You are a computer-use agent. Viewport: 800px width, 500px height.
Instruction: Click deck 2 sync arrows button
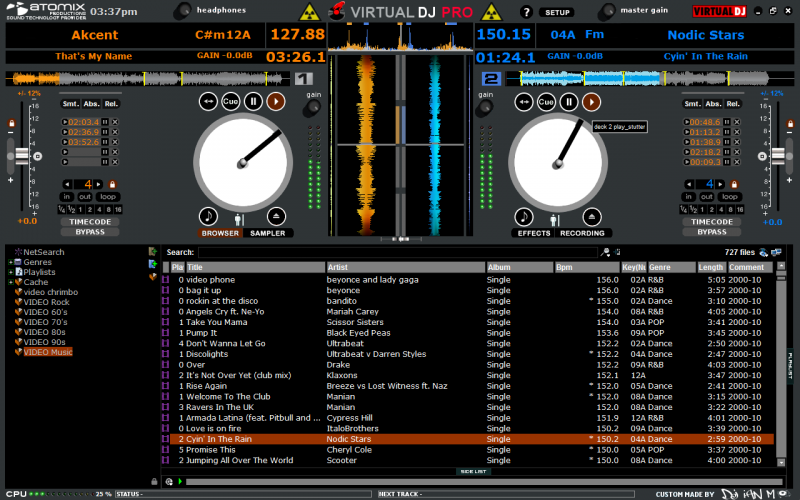(x=523, y=102)
